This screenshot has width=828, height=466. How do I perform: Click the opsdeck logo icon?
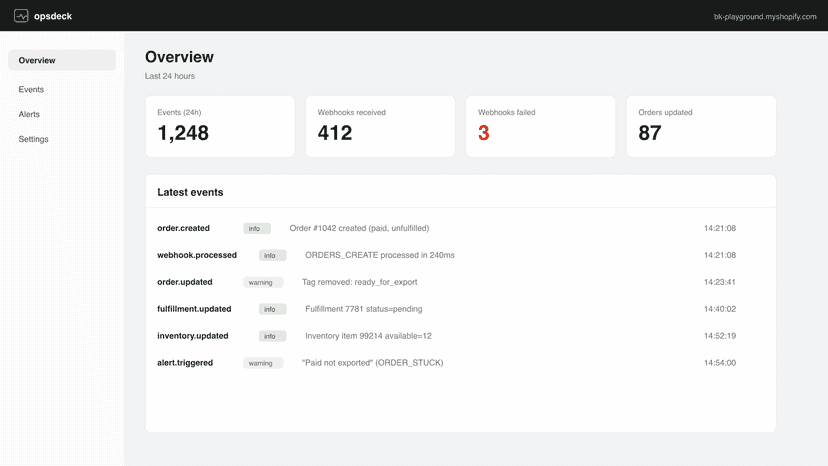click(x=21, y=16)
